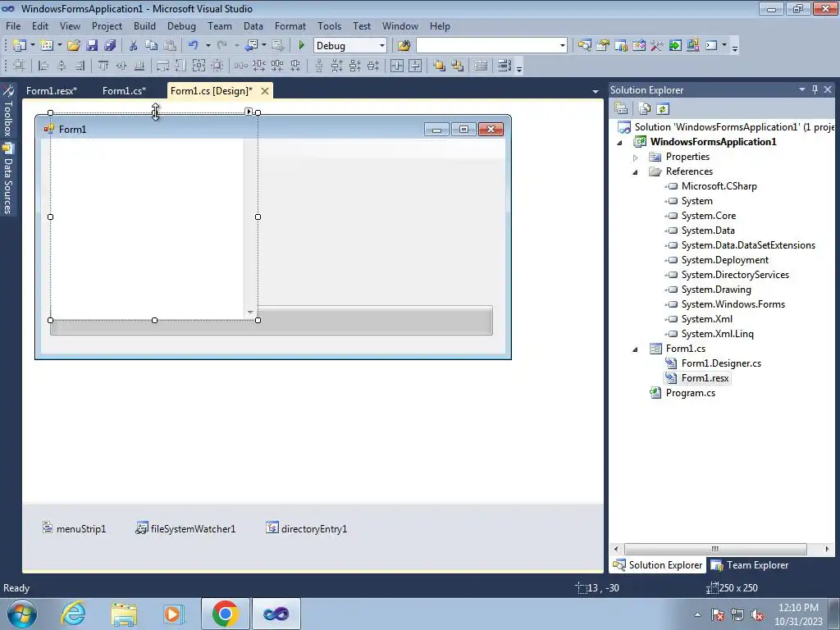Click Show All Files in Solution Explorer
Viewport: 840px width, 630px height.
pos(645,109)
